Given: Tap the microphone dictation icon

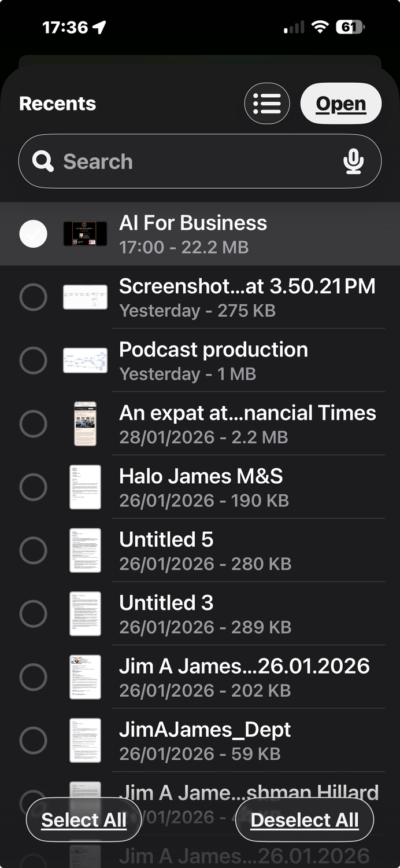Looking at the screenshot, I should coord(353,161).
